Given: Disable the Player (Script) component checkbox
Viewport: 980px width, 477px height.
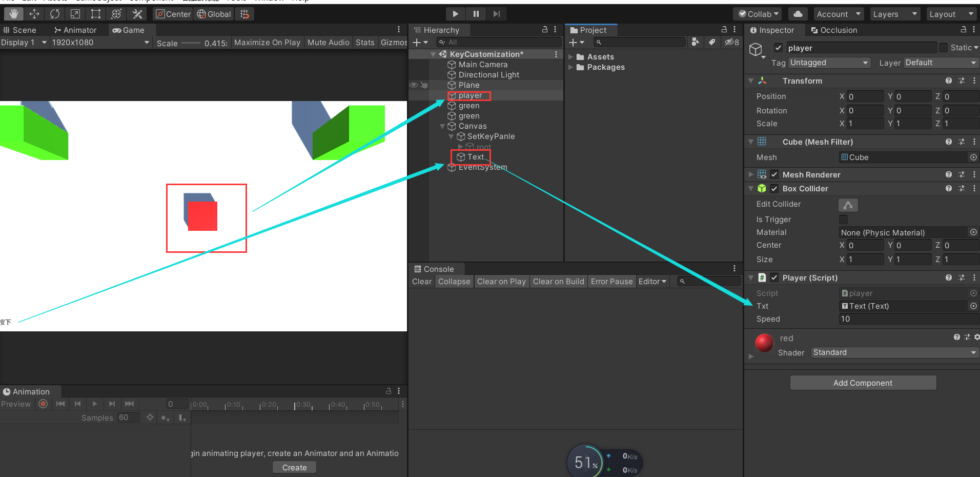Looking at the screenshot, I should coord(774,277).
